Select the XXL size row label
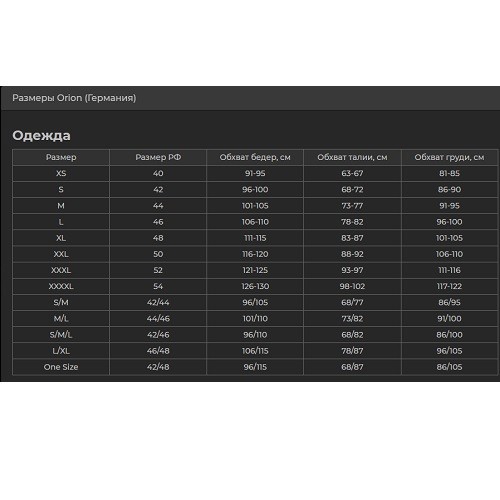Screen dimensions: 500x500 (x=61, y=254)
